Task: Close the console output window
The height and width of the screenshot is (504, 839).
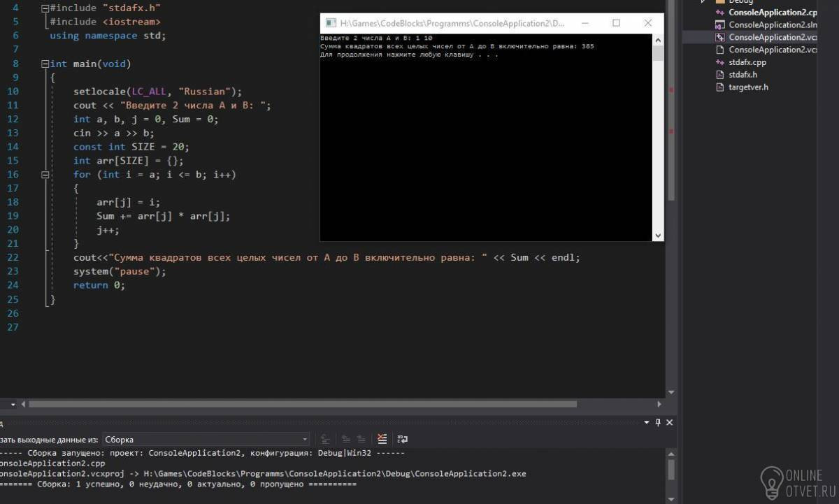Action: click(x=647, y=23)
